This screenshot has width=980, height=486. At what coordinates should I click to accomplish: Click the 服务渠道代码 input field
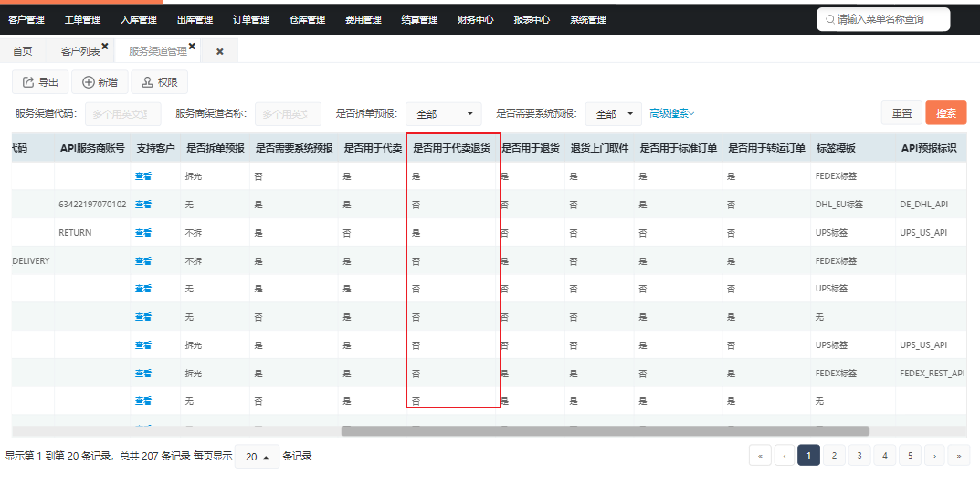click(x=123, y=114)
